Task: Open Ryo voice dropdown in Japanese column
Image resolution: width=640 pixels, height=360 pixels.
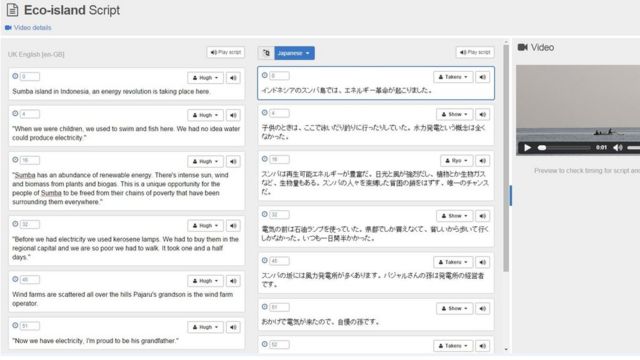Action: click(x=457, y=161)
